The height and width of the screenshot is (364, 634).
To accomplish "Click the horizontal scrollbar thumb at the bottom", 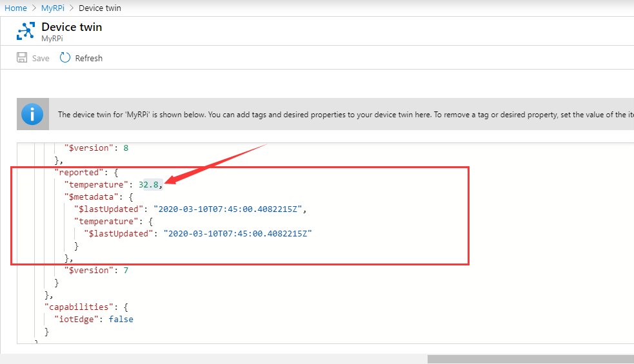I will (x=531, y=359).
